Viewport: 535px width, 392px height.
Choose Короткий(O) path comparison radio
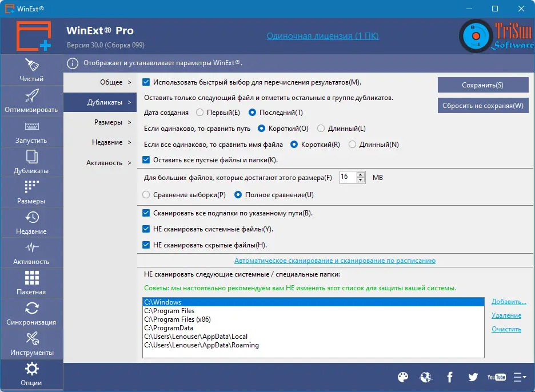click(x=261, y=128)
